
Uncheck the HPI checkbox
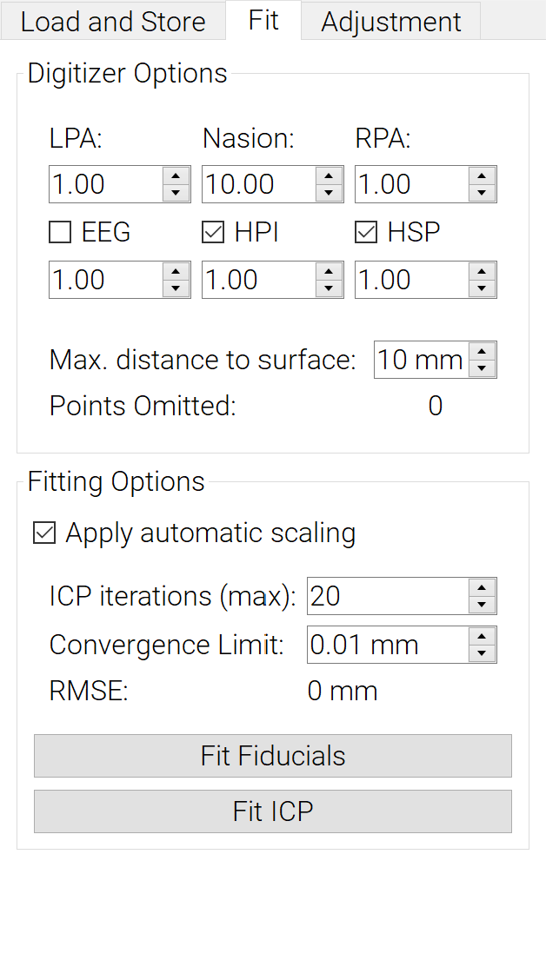coord(213,233)
